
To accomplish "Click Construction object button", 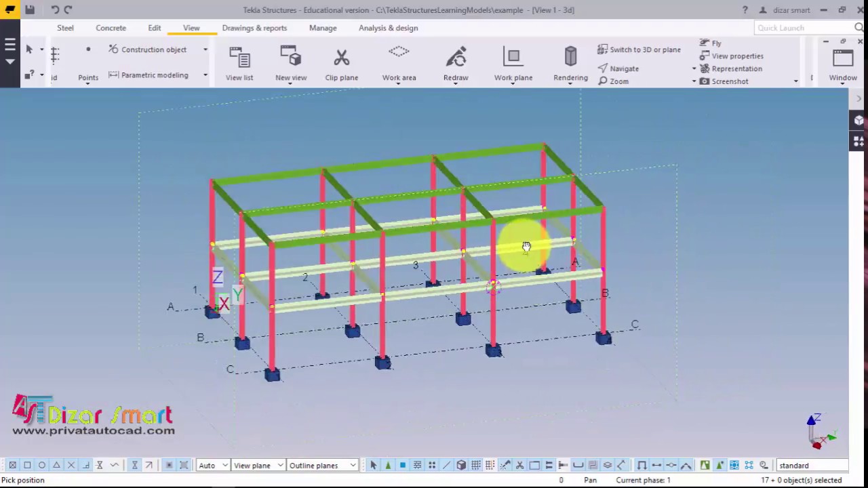I will (147, 49).
